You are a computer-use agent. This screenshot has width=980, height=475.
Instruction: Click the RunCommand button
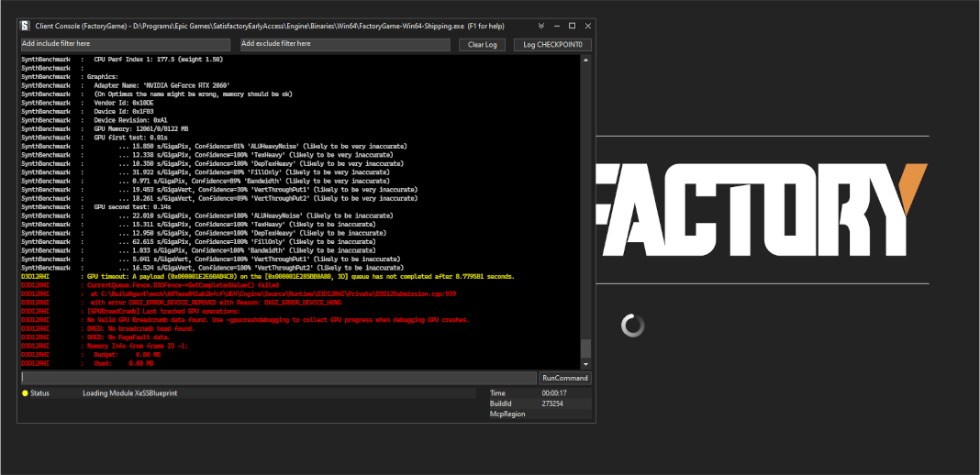(565, 378)
